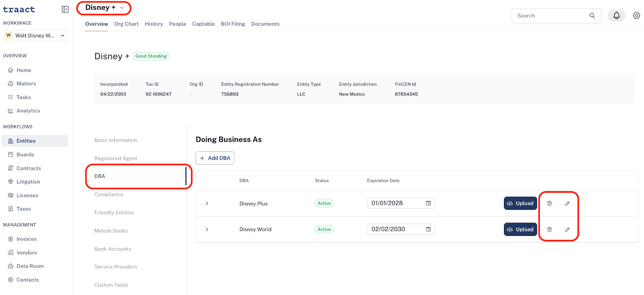
Task: Click the traact logo
Action: pos(19,9)
